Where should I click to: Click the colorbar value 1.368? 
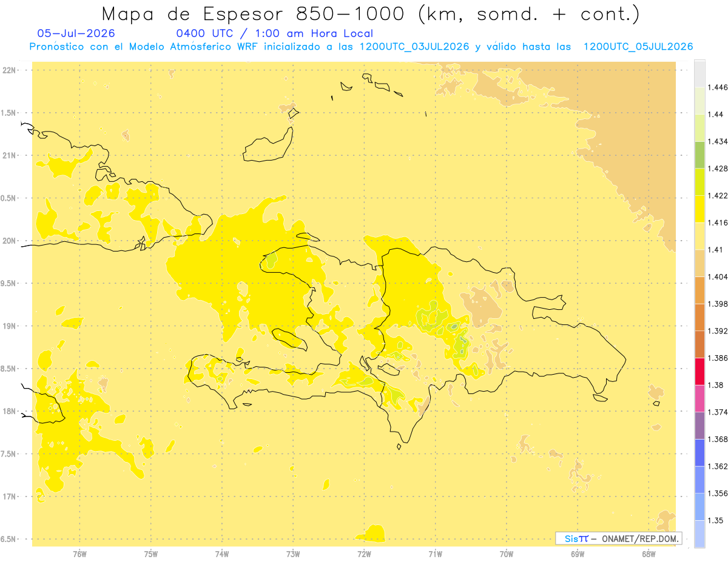717,439
